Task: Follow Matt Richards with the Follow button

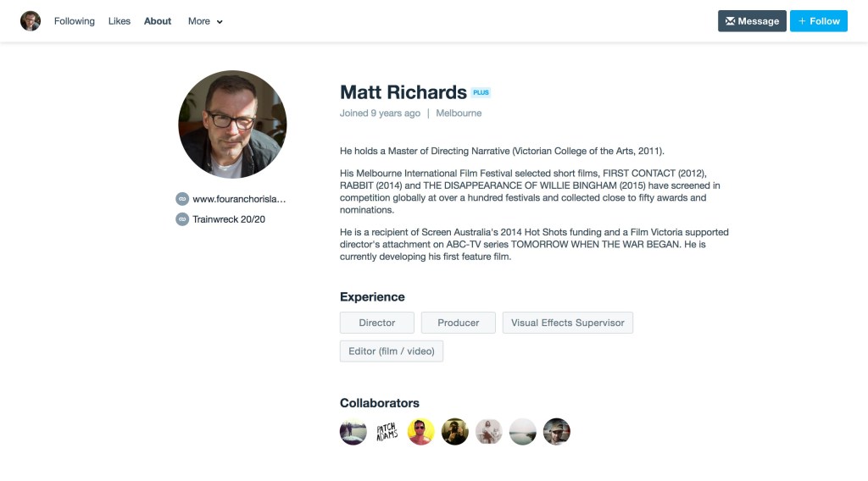Action: 819,21
